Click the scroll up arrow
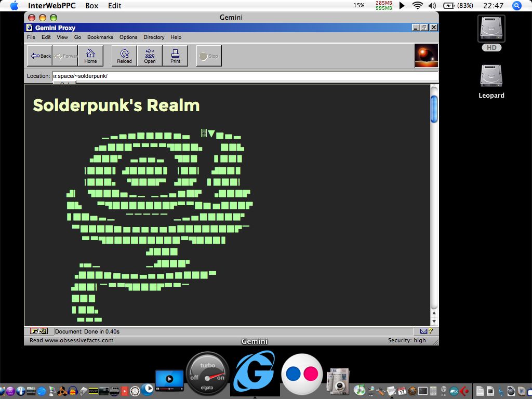Viewport: 532px width, 399px height. (434, 313)
